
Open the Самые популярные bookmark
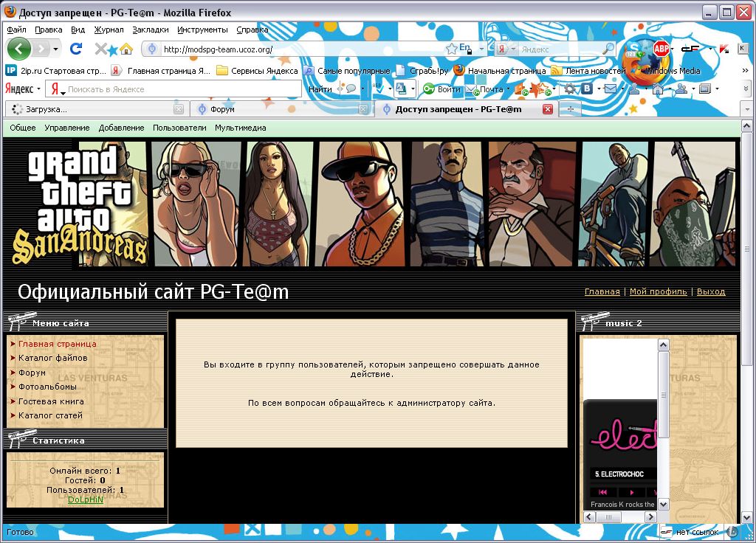347,71
